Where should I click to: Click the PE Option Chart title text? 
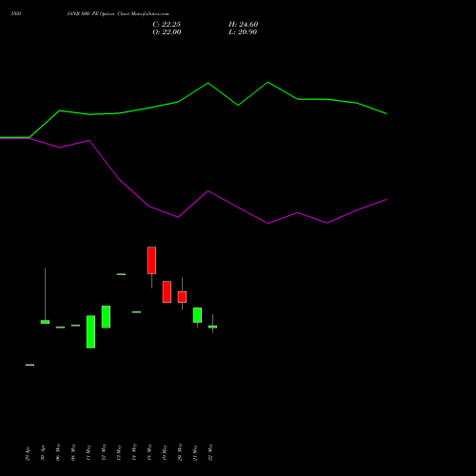click(118, 13)
